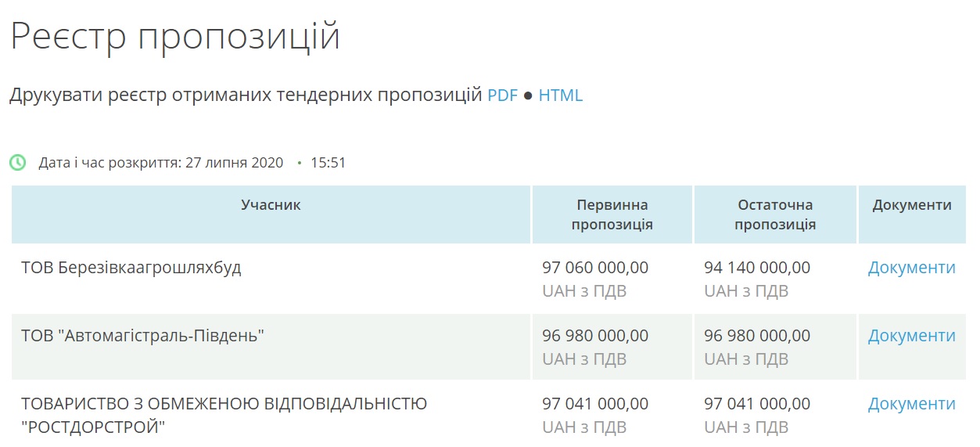Image resolution: width=980 pixels, height=447 pixels.
Task: Click the green clock icon
Action: [17, 163]
